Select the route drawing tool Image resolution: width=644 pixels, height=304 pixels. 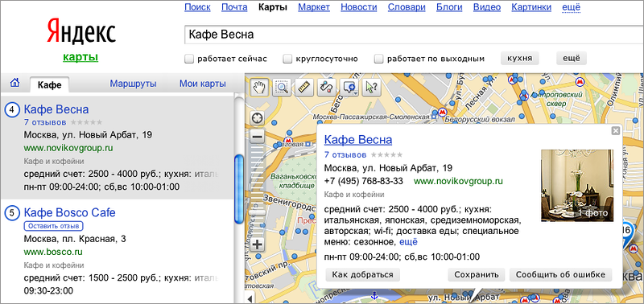point(327,88)
